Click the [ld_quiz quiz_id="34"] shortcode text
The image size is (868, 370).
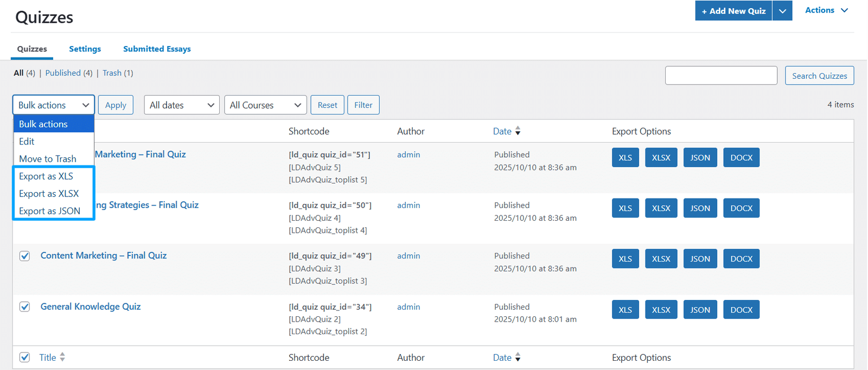[330, 307]
